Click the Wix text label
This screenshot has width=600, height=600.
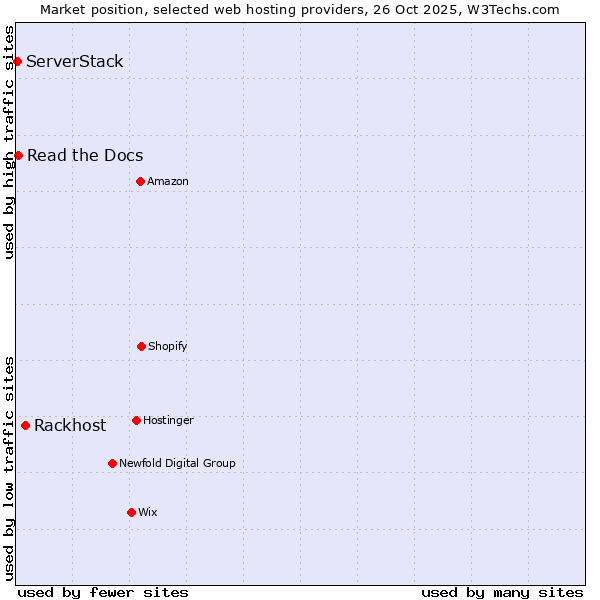click(148, 512)
